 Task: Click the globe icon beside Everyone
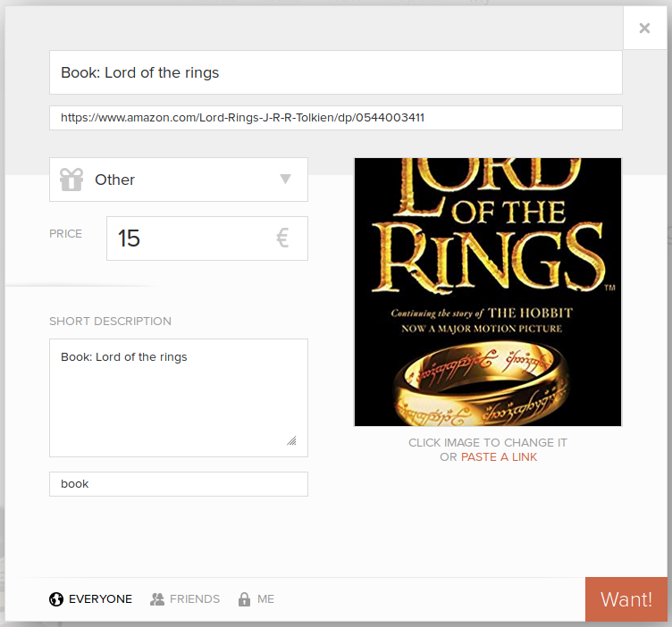[x=56, y=599]
